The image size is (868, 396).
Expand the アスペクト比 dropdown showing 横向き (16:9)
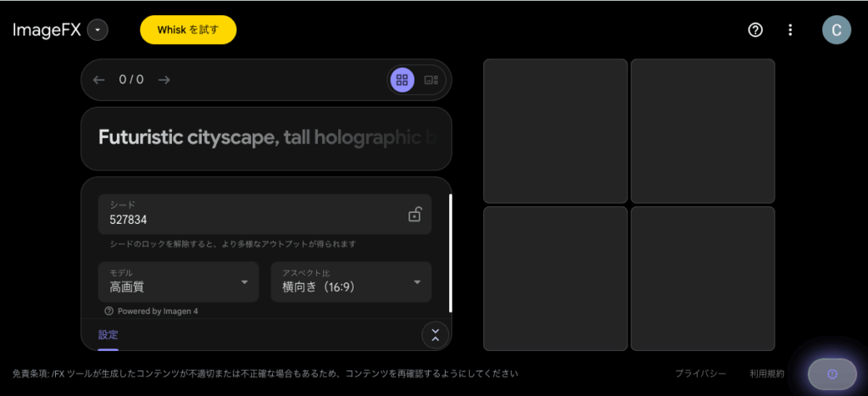point(351,282)
